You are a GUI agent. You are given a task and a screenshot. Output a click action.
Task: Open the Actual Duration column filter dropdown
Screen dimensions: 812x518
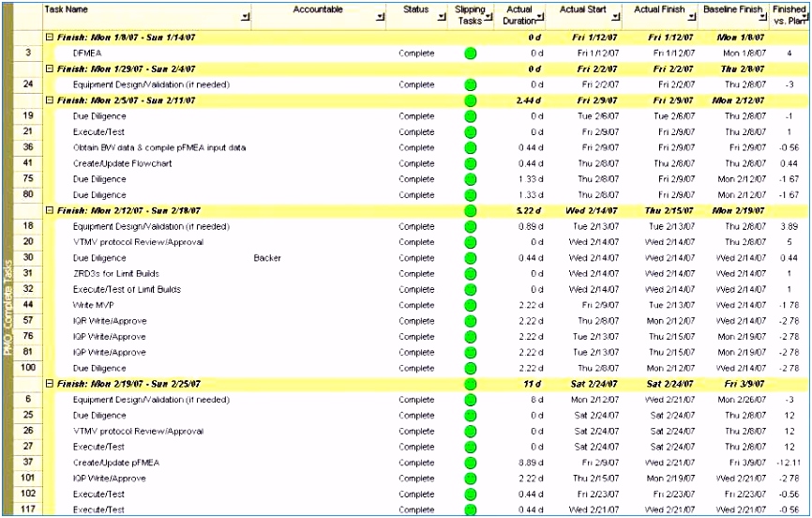pos(539,17)
